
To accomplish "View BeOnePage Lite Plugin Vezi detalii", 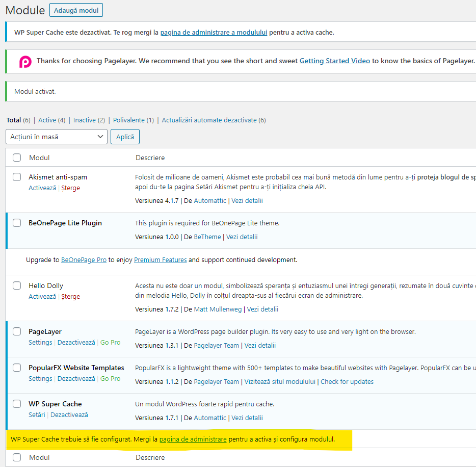I will click(242, 237).
